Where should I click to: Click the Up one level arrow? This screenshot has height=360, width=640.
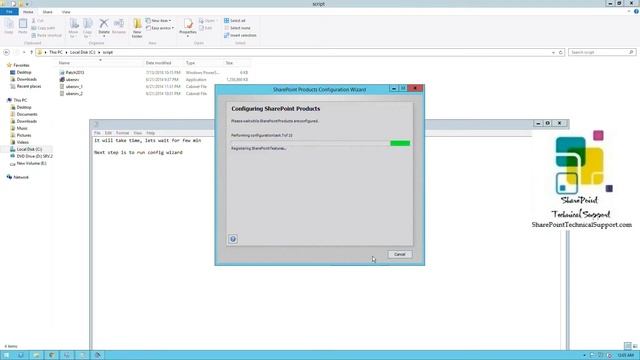(31, 52)
